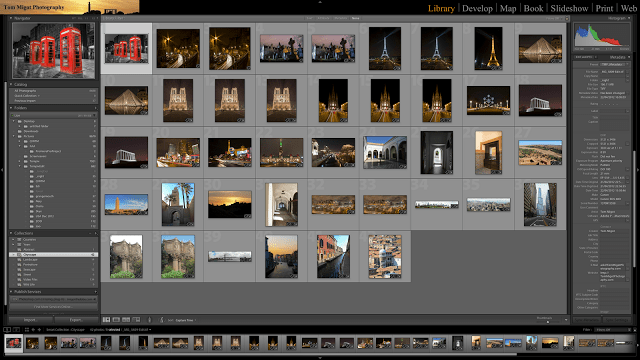Open the Sort Capture Time dropdown
This screenshot has height=360, width=640.
pos(186,320)
